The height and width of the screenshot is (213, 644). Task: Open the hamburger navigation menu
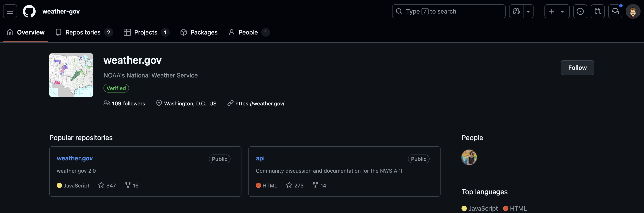pyautogui.click(x=10, y=11)
